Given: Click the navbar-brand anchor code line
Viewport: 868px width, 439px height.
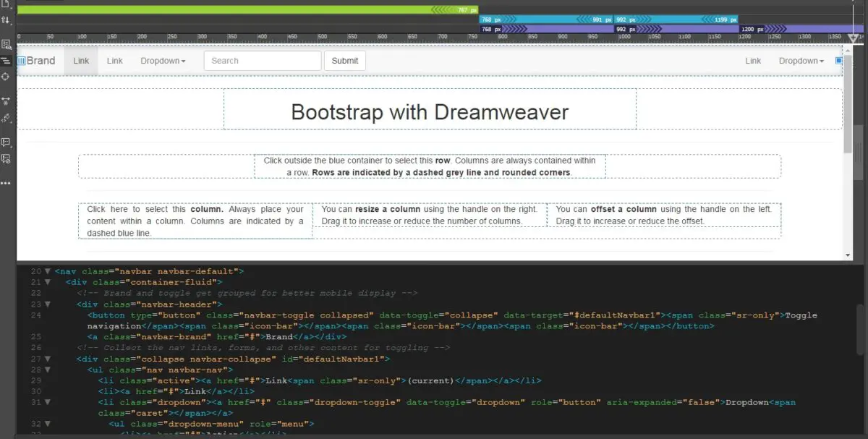Looking at the screenshot, I should click(x=217, y=337).
